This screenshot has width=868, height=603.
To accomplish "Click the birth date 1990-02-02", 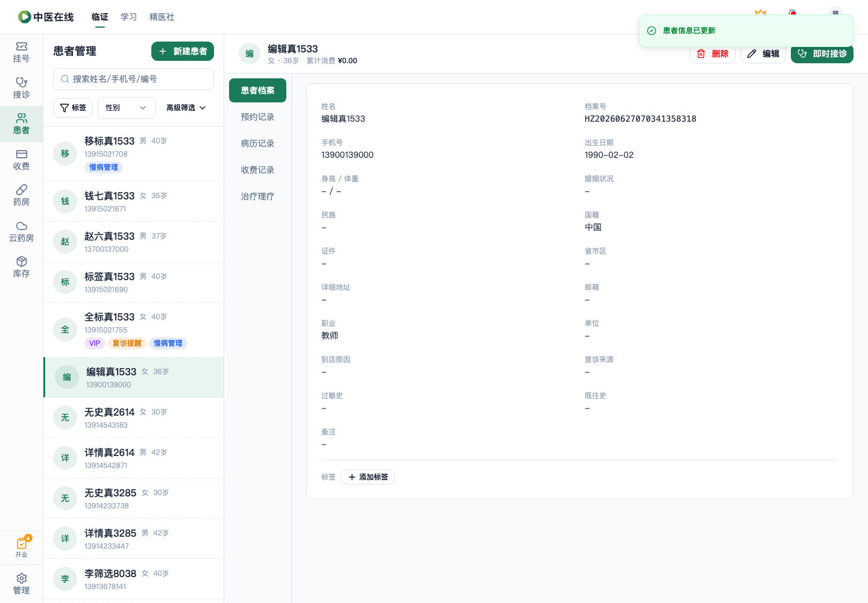I will [609, 155].
